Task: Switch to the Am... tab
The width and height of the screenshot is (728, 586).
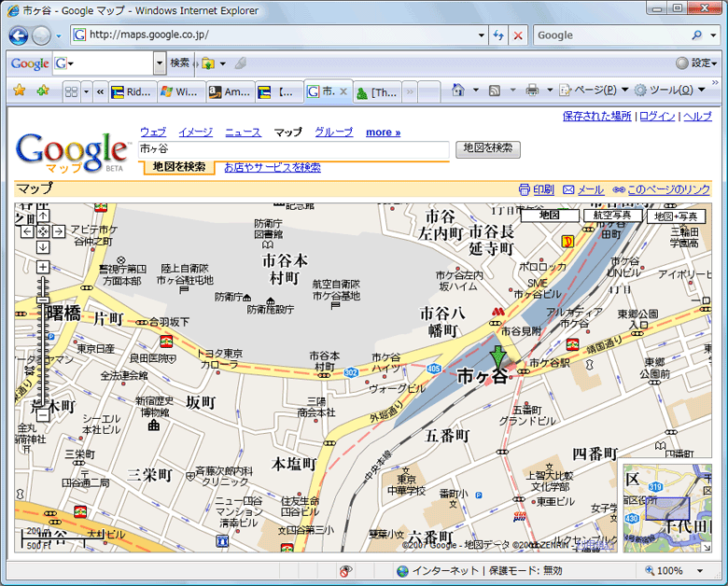Action: pyautogui.click(x=230, y=92)
